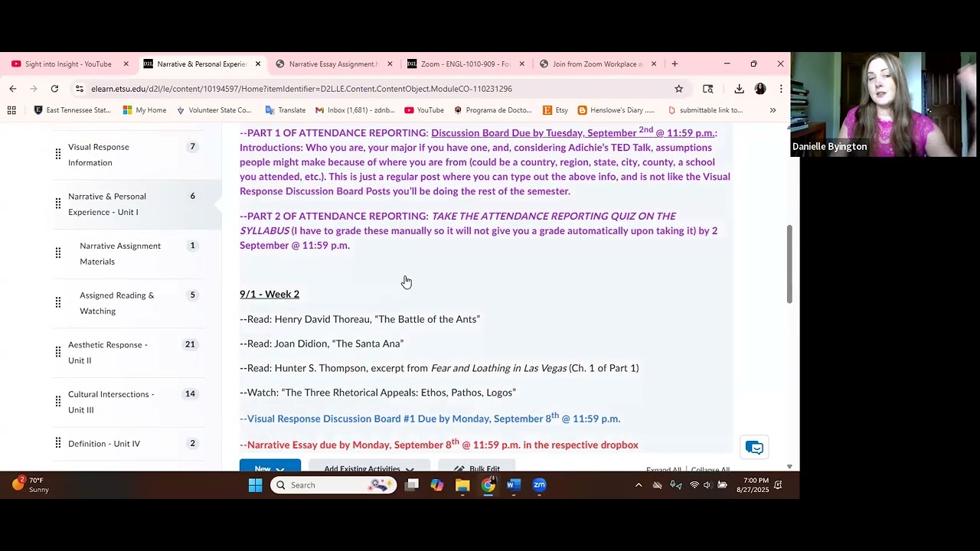Open the Windows Start menu
The image size is (980, 551).
click(x=256, y=485)
